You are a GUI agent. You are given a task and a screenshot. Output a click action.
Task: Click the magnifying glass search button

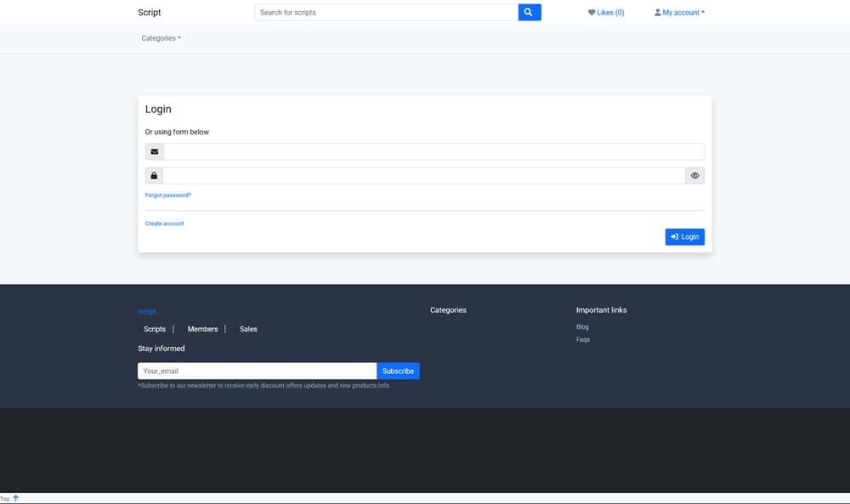529,13
